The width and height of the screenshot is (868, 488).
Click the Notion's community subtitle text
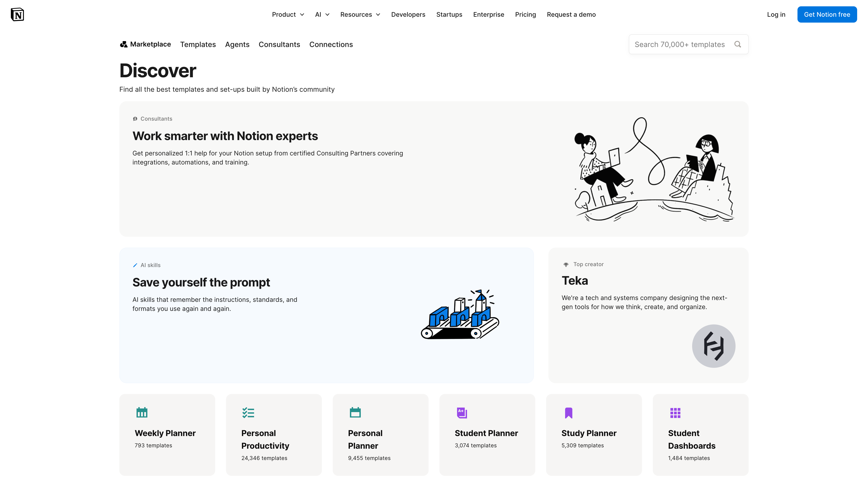(x=227, y=89)
